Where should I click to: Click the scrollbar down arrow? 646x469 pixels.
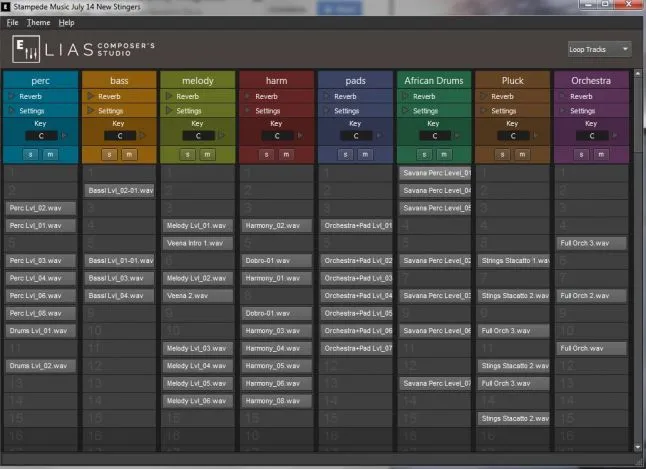(638, 447)
